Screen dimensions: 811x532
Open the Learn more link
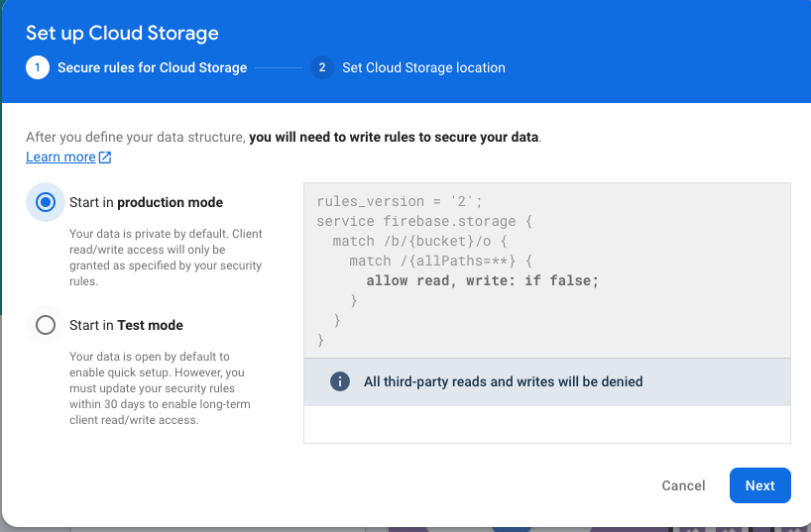pos(60,158)
